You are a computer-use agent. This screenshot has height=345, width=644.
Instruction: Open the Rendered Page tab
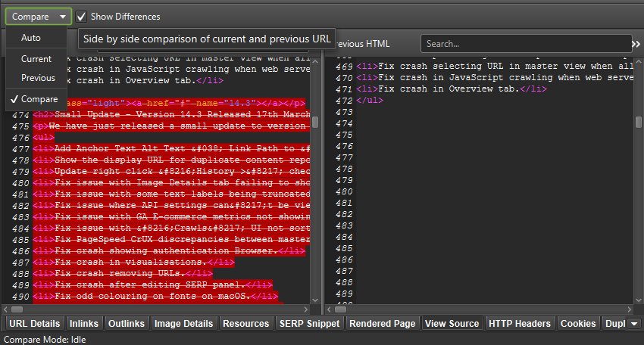tap(383, 324)
